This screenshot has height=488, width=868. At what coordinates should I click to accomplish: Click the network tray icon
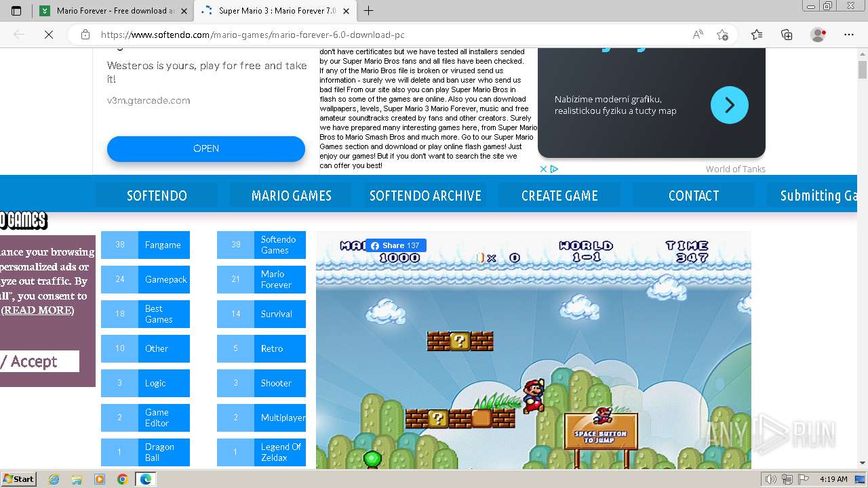click(788, 479)
